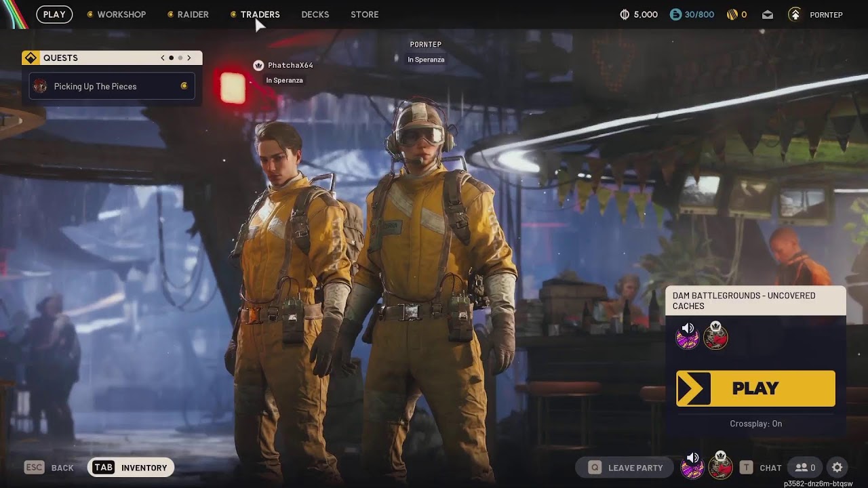Click the notification dot on Picking Up The Pieces
868x488 pixels.
[x=184, y=86]
